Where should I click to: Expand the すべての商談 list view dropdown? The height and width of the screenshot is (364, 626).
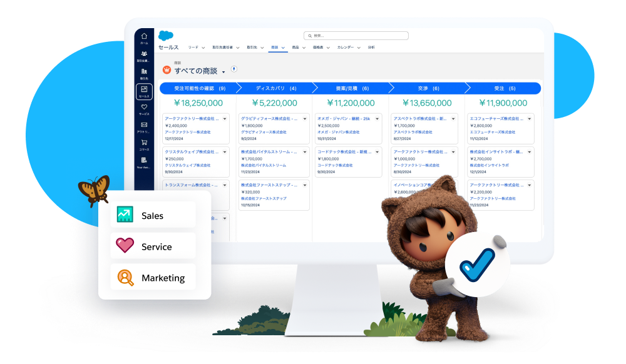point(223,71)
